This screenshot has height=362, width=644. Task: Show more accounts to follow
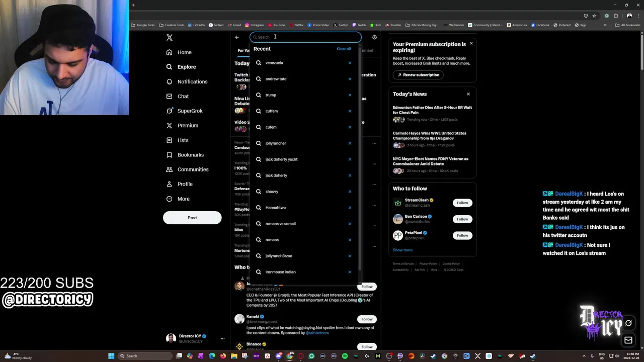(403, 250)
